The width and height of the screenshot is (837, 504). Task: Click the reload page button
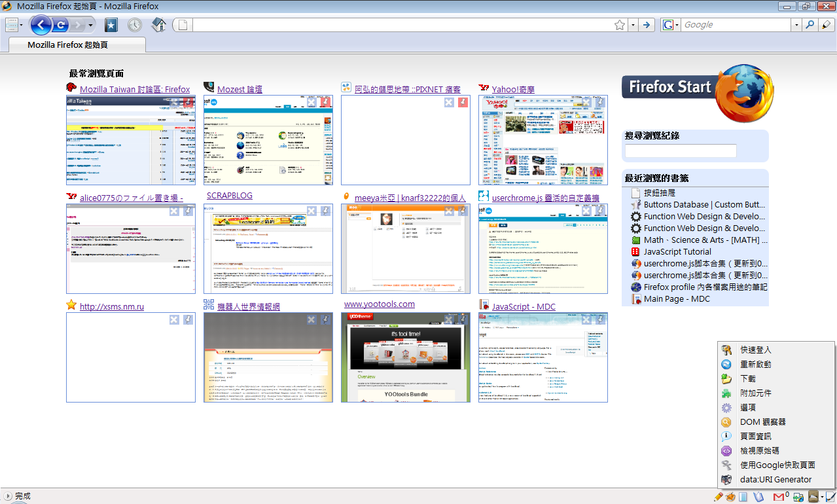61,26
